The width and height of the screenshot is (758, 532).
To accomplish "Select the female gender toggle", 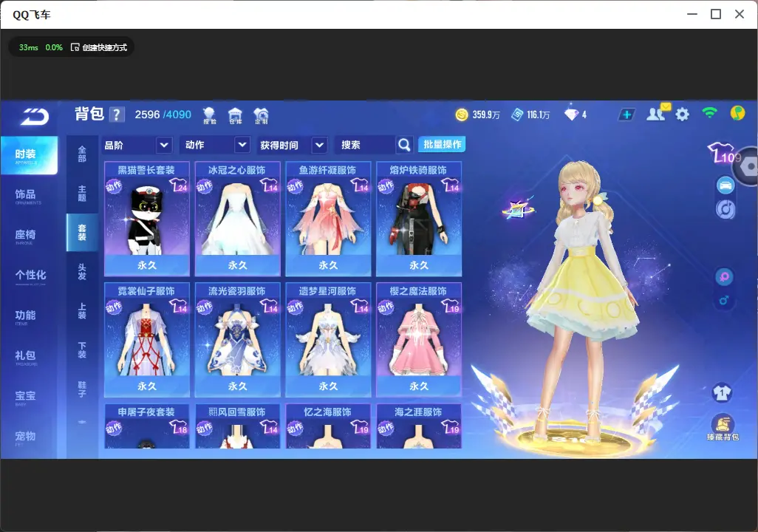I will click(x=724, y=277).
